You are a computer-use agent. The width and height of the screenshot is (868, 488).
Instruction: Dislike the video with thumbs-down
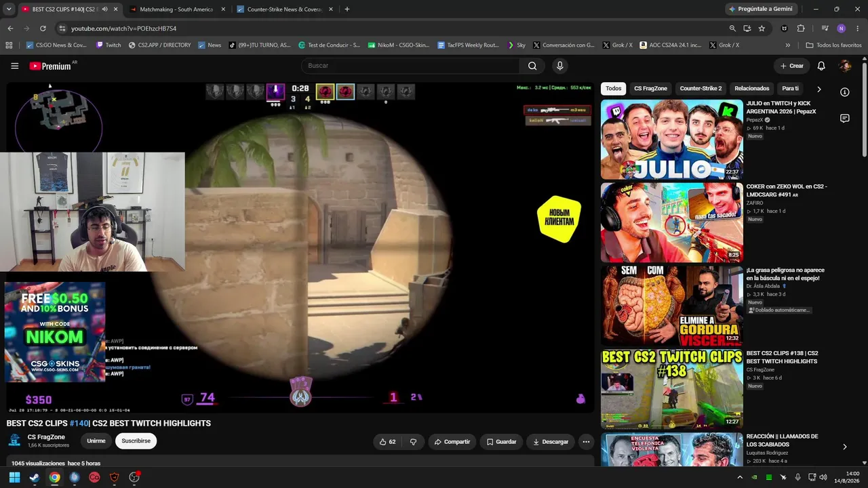click(413, 442)
